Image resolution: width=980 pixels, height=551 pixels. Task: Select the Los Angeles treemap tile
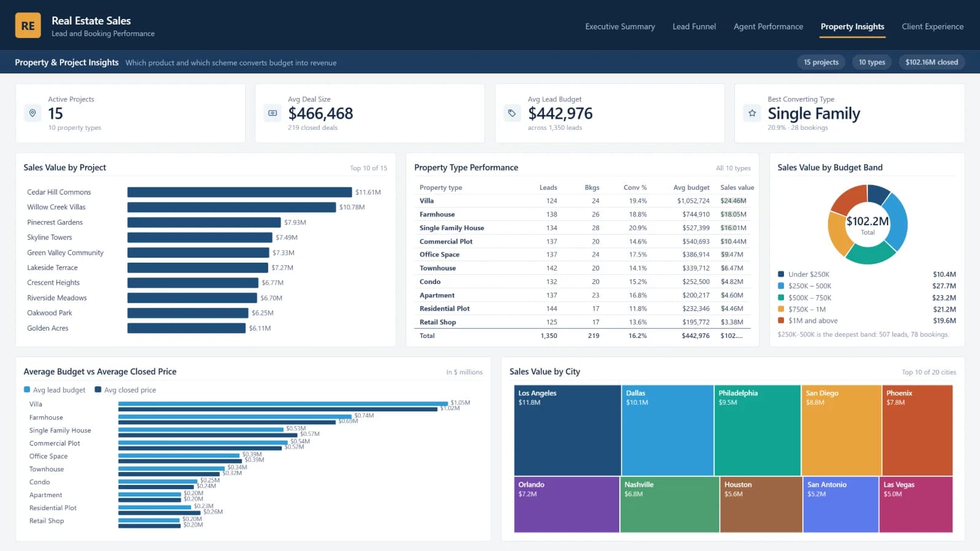pyautogui.click(x=567, y=430)
